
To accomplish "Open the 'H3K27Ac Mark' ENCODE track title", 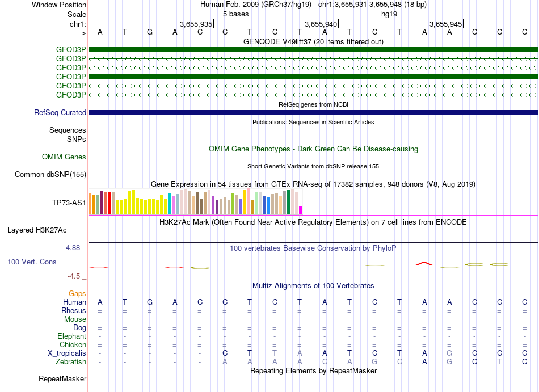I will 313,222.
